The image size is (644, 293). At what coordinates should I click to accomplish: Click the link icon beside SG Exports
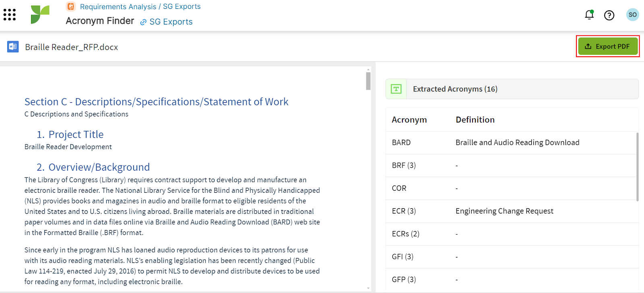click(x=143, y=22)
